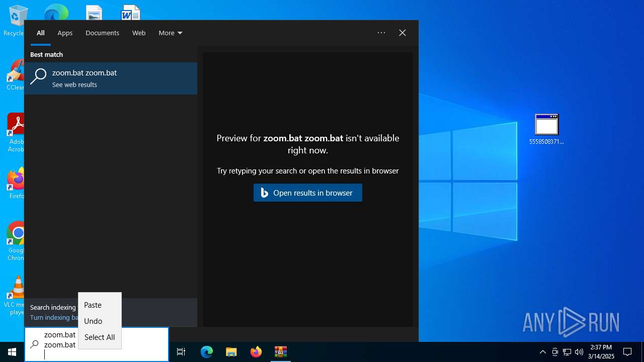The image size is (644, 362).
Task: Choose Paste from the context menu
Action: (x=100, y=305)
